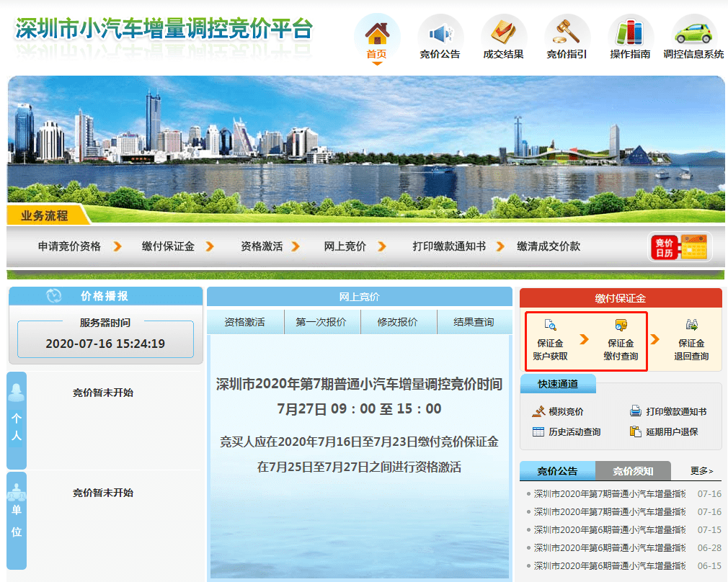The width and height of the screenshot is (728, 582).
Task: Switch to the 竞价须知 tab
Action: pos(633,471)
